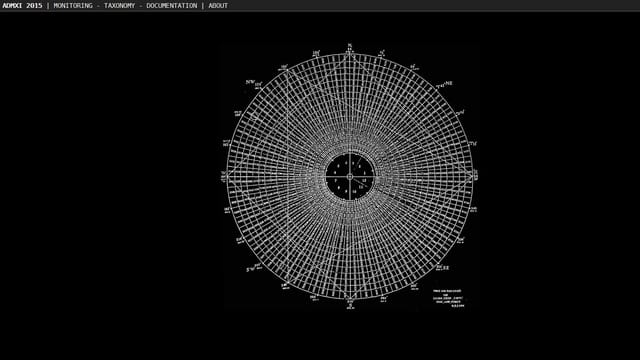
Task: Click the crosshair at the chart center
Action: click(x=350, y=177)
